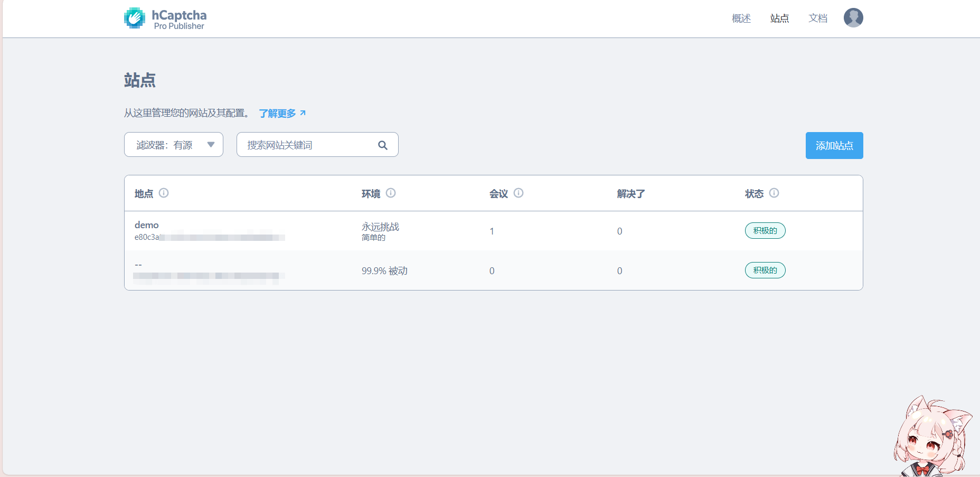Viewport: 980px width, 477px height.
Task: Click 积极的 status badge for demo
Action: (765, 231)
